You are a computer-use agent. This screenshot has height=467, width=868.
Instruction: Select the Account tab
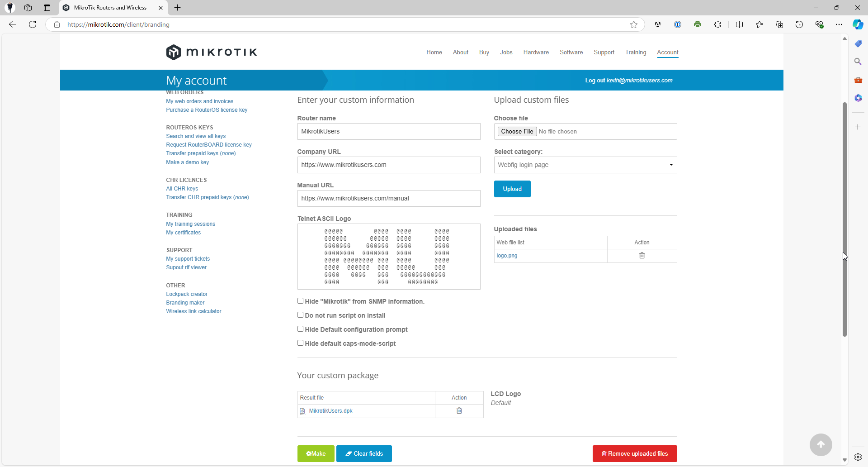click(668, 52)
